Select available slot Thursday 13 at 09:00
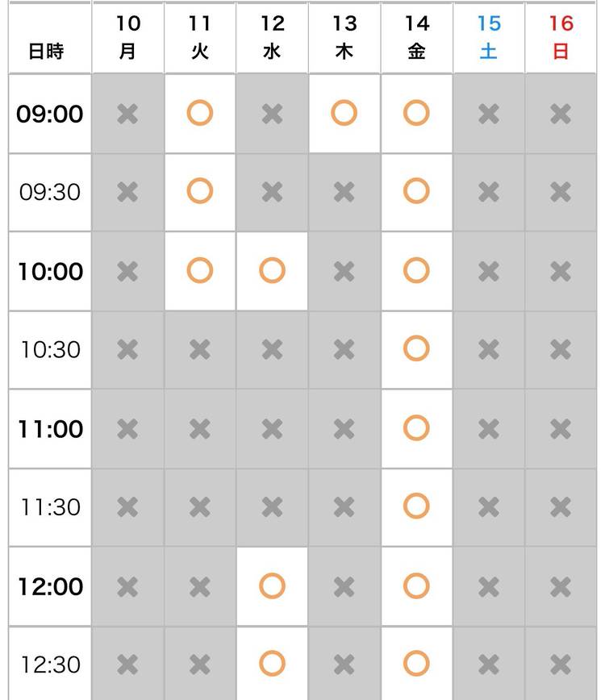 point(344,113)
